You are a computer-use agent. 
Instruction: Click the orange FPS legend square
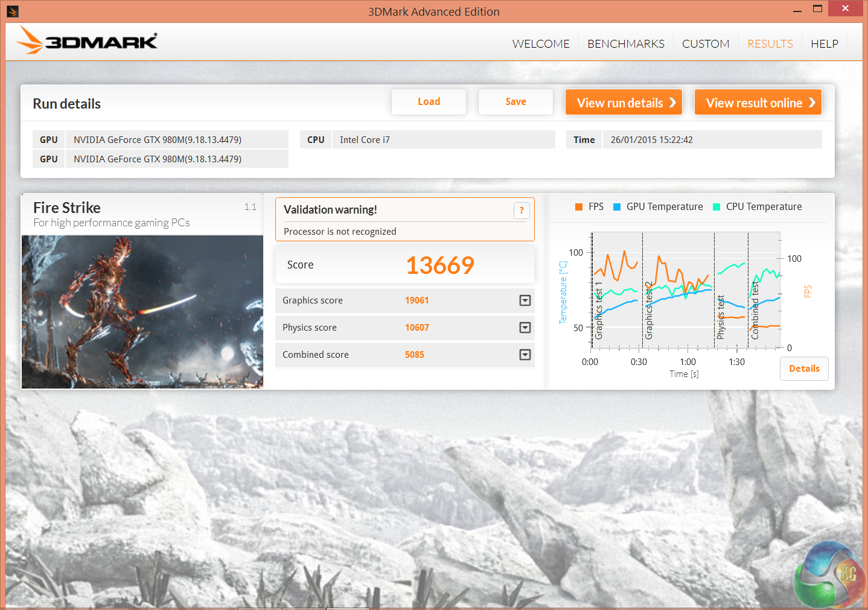coord(579,207)
